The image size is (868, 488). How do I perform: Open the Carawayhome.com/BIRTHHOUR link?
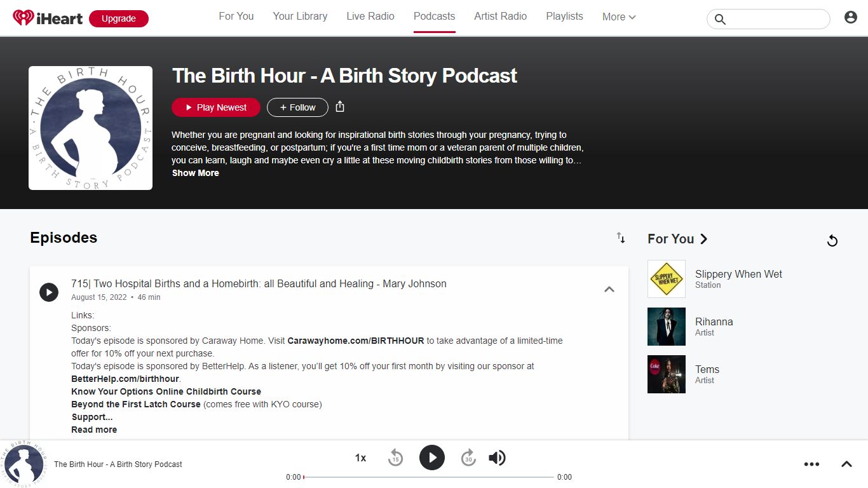[356, 341]
